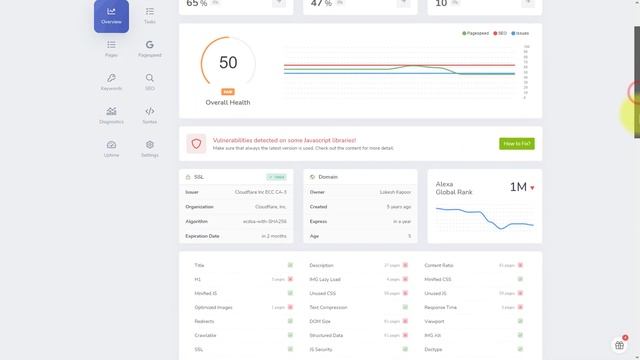Expand the 47% card dropdown arrow
Screen dimensions: 640x360
403,3
